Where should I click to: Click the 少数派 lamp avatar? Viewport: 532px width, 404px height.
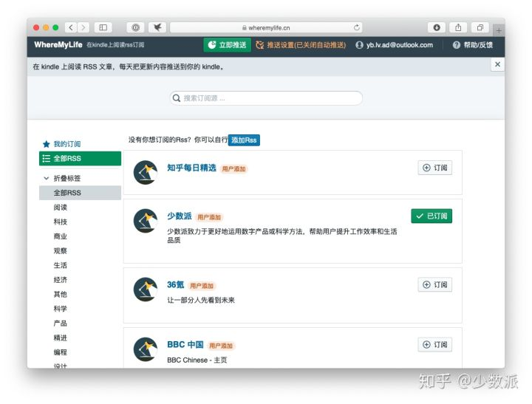click(x=146, y=221)
